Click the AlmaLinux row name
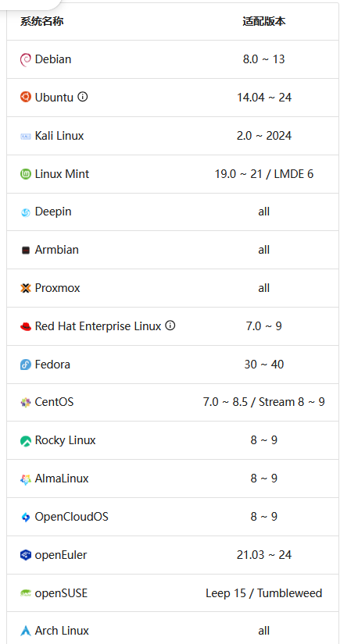Image resolution: width=358 pixels, height=644 pixels. coord(62,479)
